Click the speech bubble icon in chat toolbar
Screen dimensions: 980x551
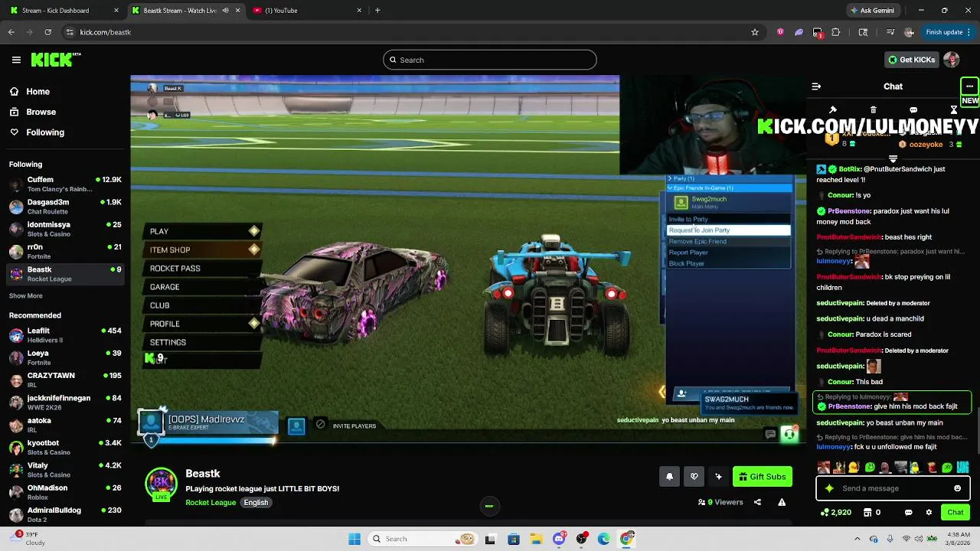tap(913, 109)
